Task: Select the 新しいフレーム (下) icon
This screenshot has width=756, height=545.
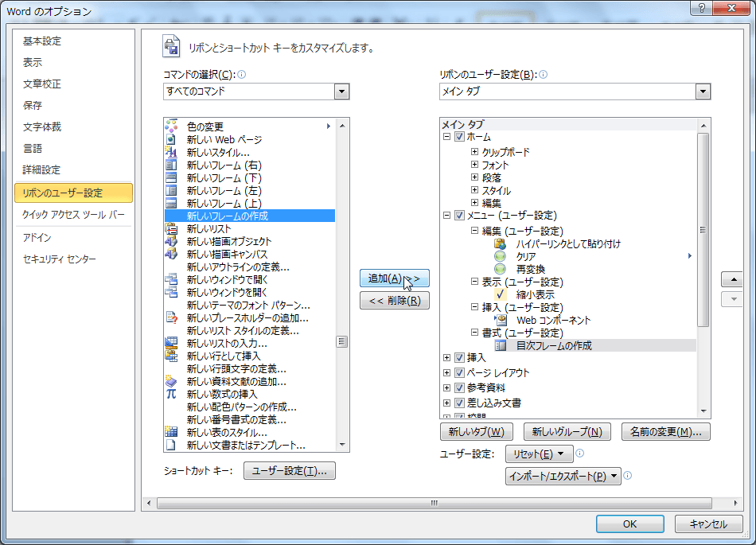Action: click(x=171, y=177)
